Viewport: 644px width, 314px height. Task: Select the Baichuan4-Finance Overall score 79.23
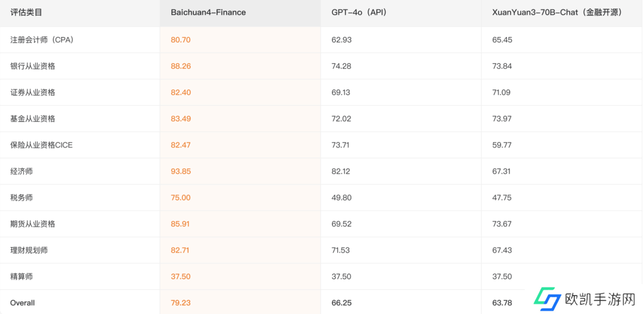pyautogui.click(x=181, y=303)
